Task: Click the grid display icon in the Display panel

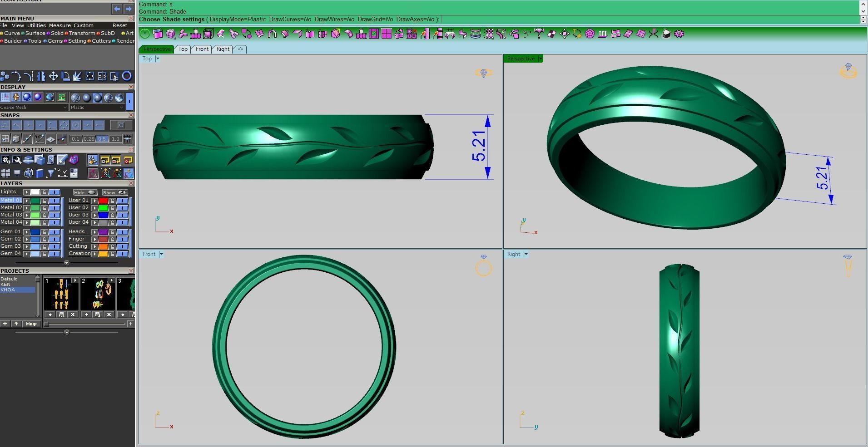Action: (x=5, y=97)
